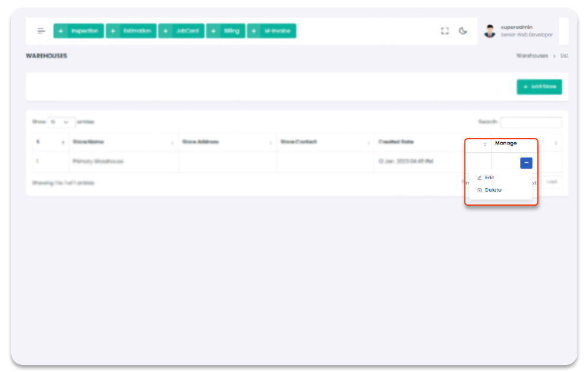Open the blue three-dots manage button

pos(526,163)
